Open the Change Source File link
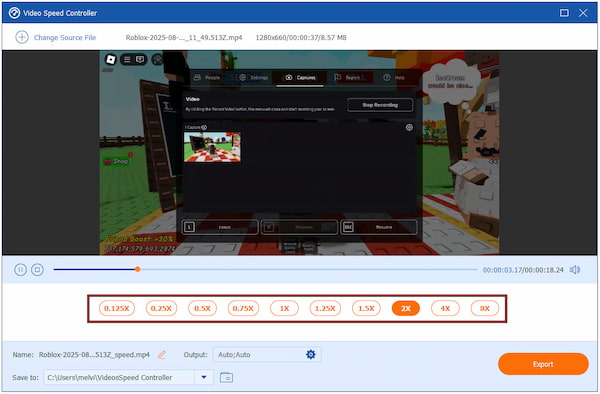600x394 pixels. point(65,37)
